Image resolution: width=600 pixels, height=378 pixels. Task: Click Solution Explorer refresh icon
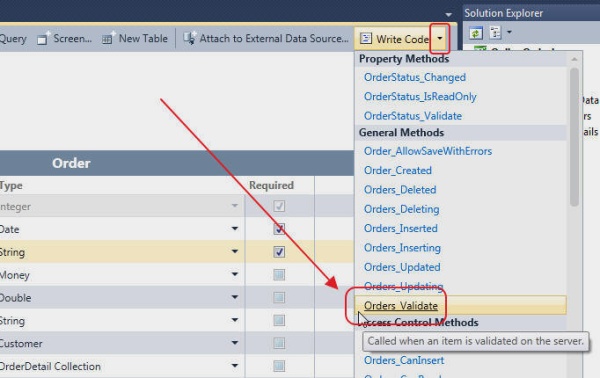[476, 33]
